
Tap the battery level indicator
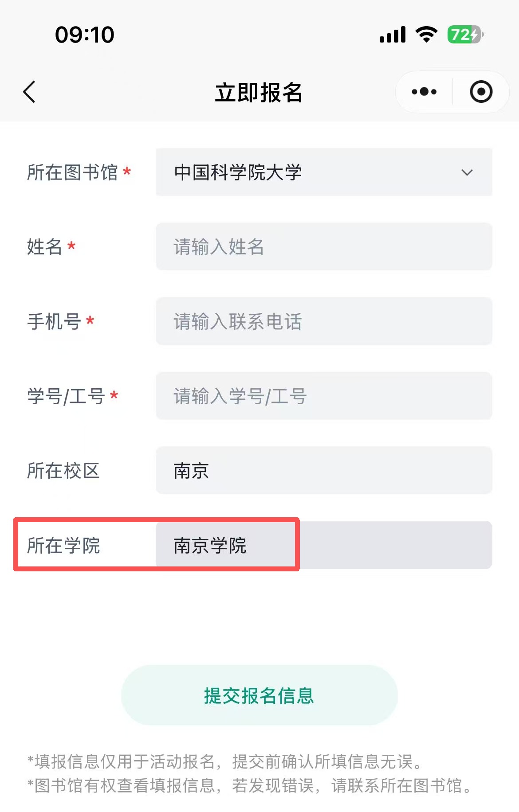[x=465, y=34]
